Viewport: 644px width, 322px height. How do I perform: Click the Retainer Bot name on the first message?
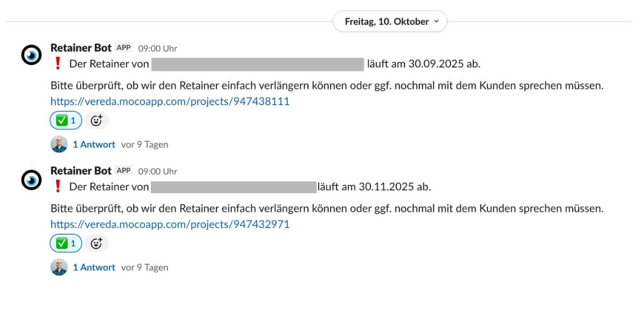point(80,48)
